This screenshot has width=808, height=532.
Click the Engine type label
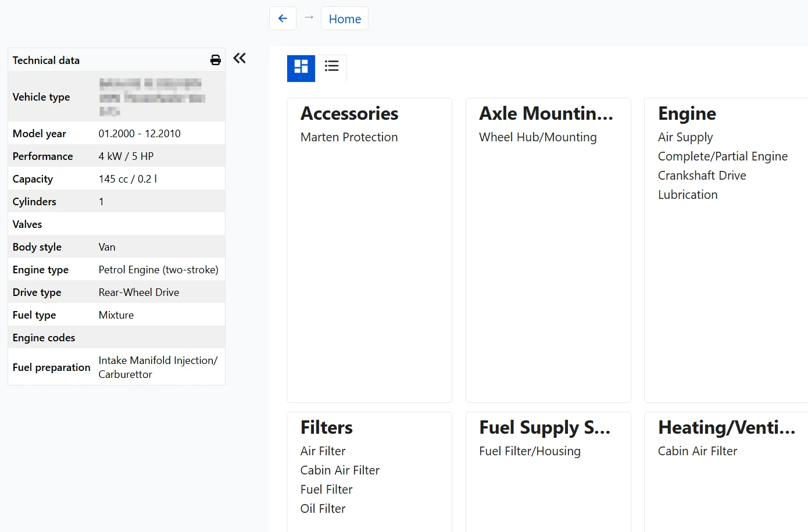point(41,270)
